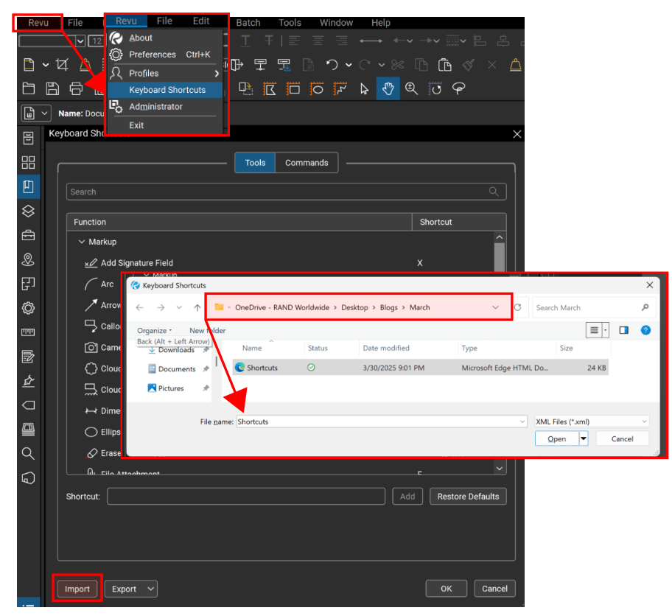This screenshot has width=672, height=616.
Task: Click the file dialog forward arrow
Action: point(161,307)
